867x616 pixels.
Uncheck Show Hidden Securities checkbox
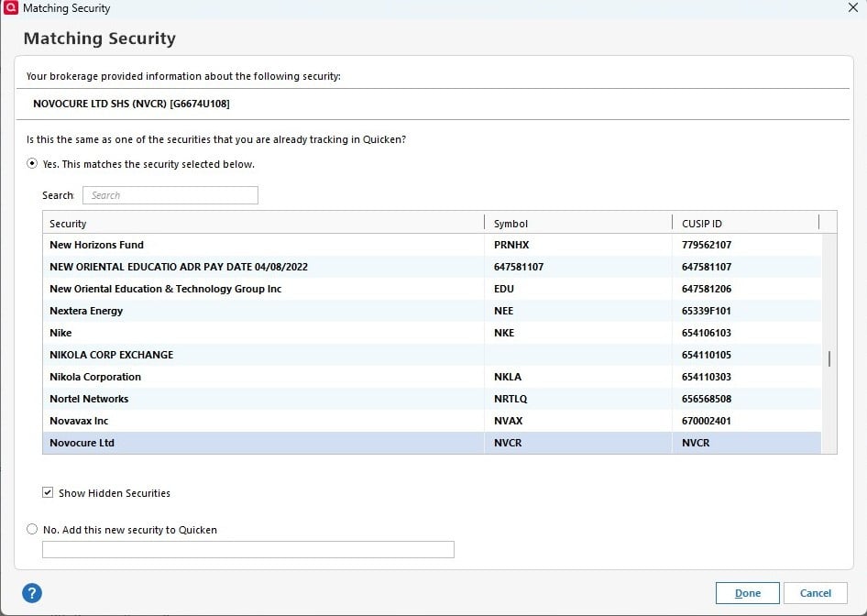[49, 493]
